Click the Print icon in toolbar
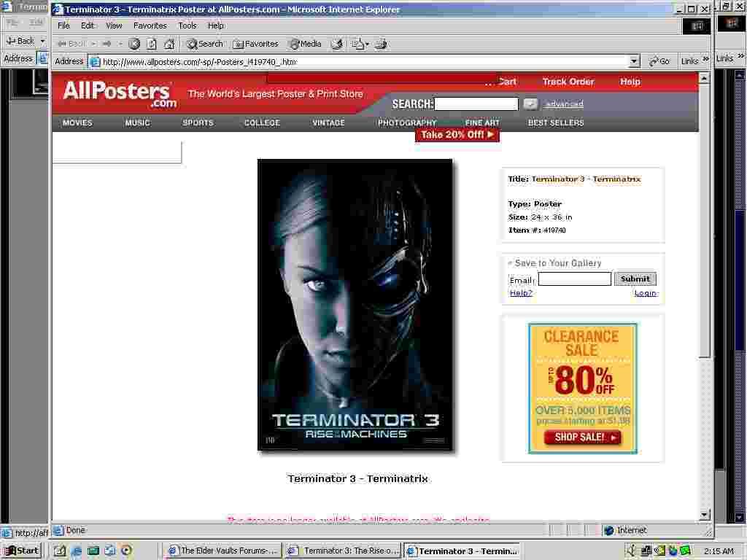Image resolution: width=747 pixels, height=560 pixels. pyautogui.click(x=380, y=44)
